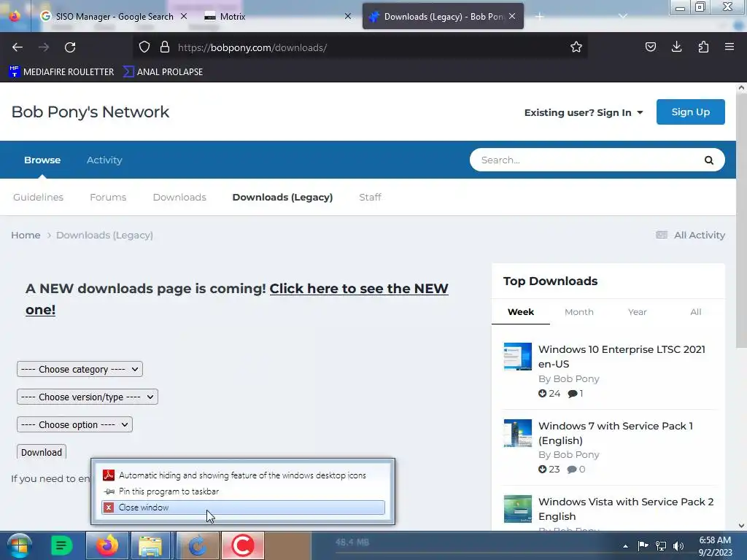Show Month top downloads tab
Image resolution: width=747 pixels, height=560 pixels.
coord(578,312)
